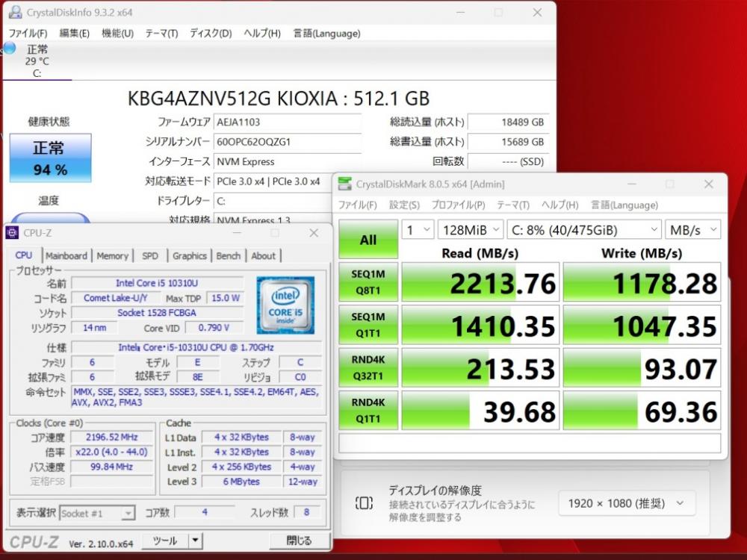Open the テーマ(T) menu in CrystalDiskInfo
This screenshot has width=747, height=560.
[x=161, y=34]
